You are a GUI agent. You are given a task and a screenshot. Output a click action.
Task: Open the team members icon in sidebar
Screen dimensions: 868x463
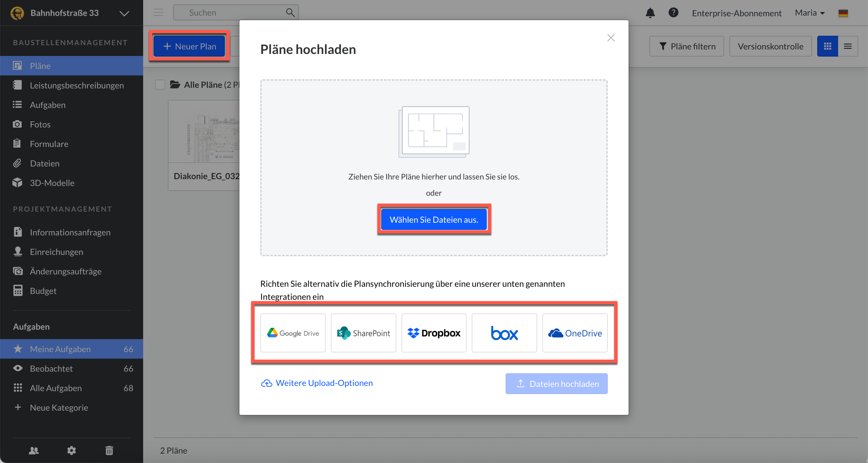34,450
